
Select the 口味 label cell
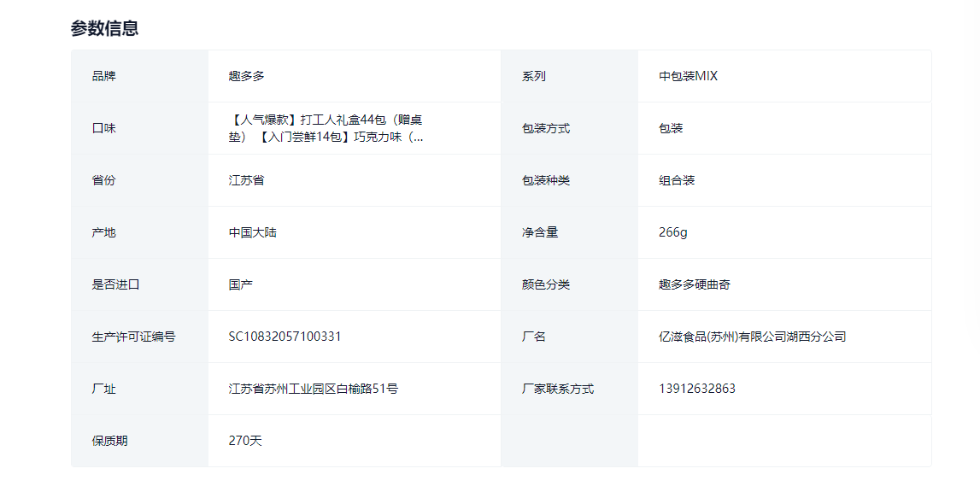coord(139,128)
